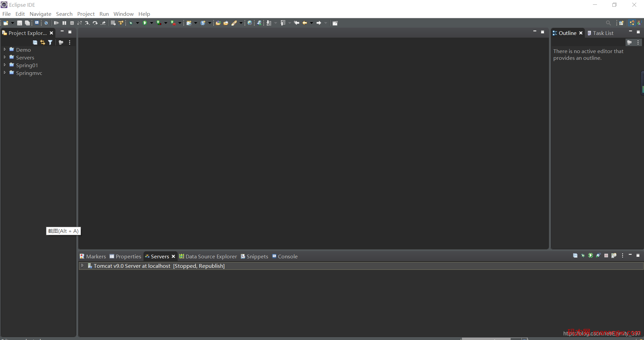
Task: Click the Open Perspective icon
Action: 621,23
